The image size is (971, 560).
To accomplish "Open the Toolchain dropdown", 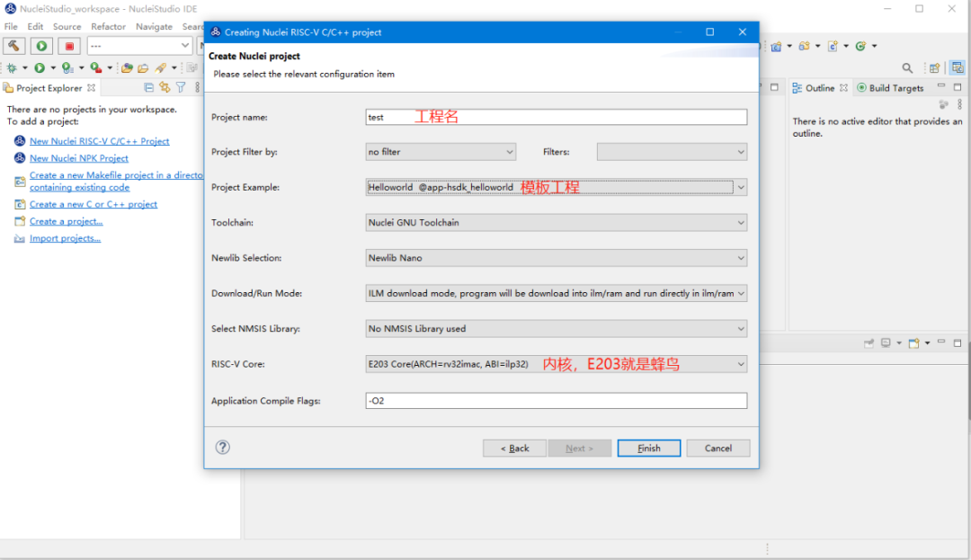I will point(557,222).
